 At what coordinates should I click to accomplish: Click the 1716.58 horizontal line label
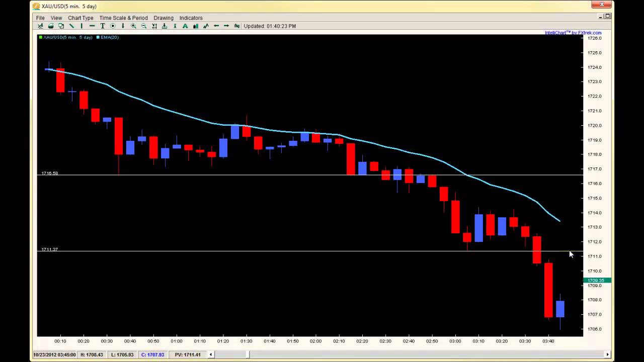(x=49, y=173)
